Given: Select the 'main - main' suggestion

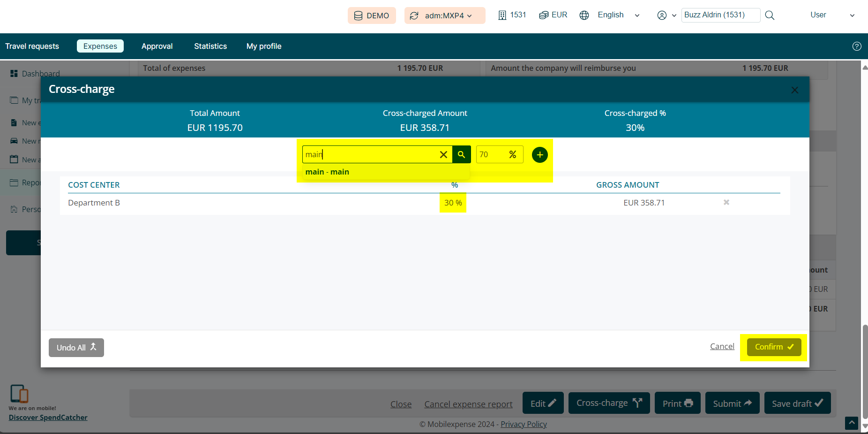Looking at the screenshot, I should coord(327,172).
